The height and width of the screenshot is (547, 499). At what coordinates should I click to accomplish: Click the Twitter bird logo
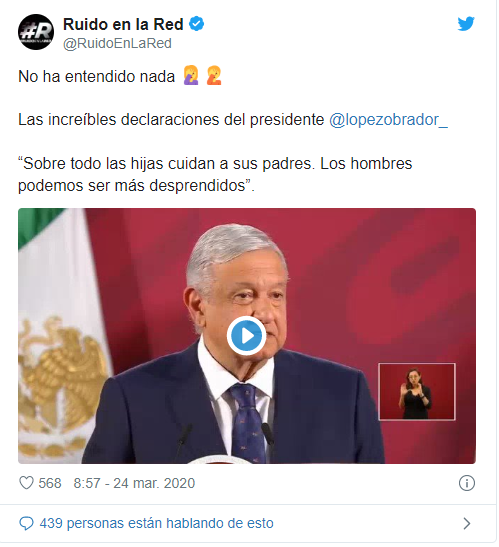[x=466, y=24]
